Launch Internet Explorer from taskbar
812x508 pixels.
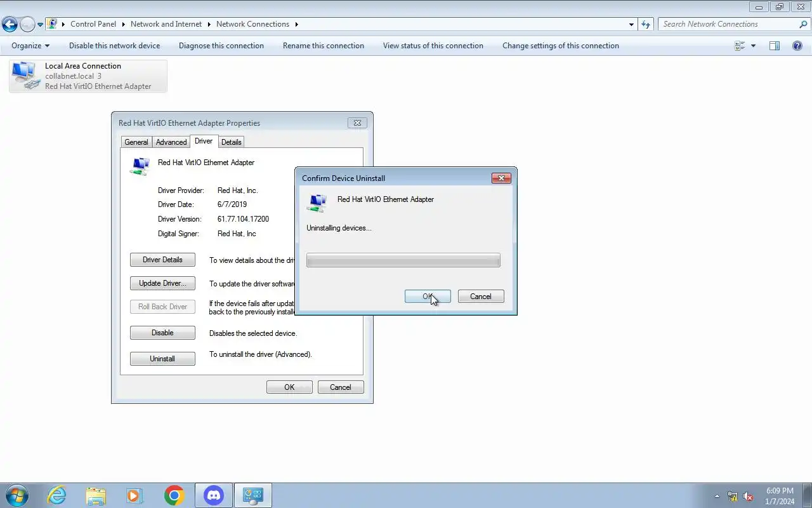[x=57, y=495]
